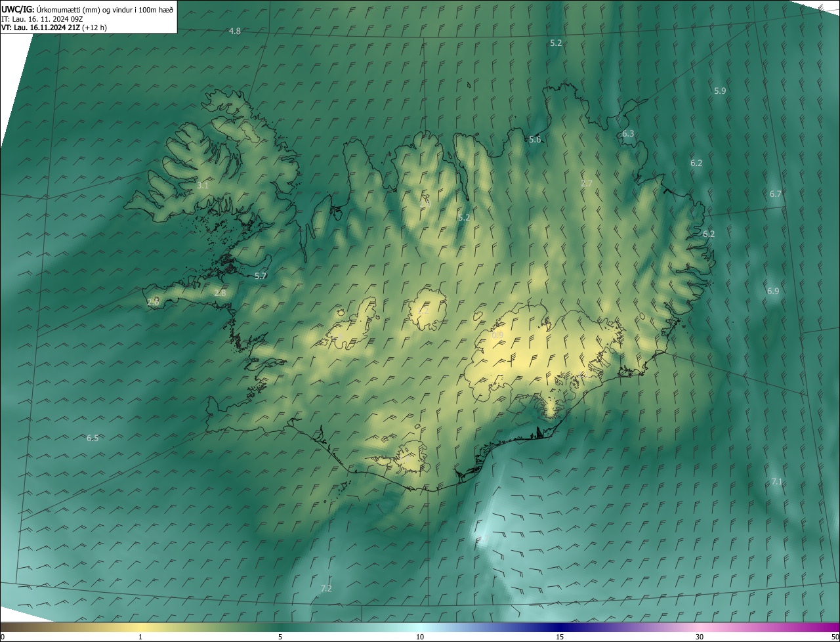Click the colorbar label 5

pos(280,637)
